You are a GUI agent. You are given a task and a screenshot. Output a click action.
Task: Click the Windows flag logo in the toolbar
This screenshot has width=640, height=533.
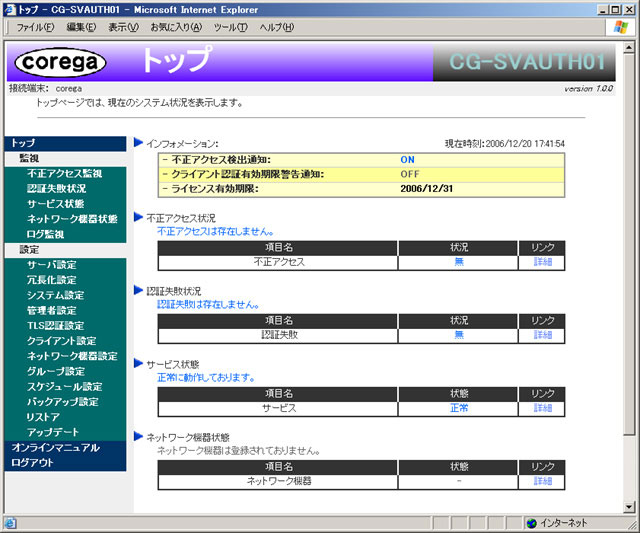click(x=621, y=27)
